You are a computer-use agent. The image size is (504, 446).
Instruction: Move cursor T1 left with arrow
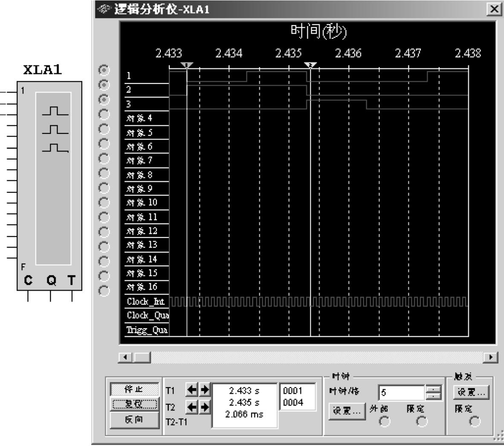(192, 390)
